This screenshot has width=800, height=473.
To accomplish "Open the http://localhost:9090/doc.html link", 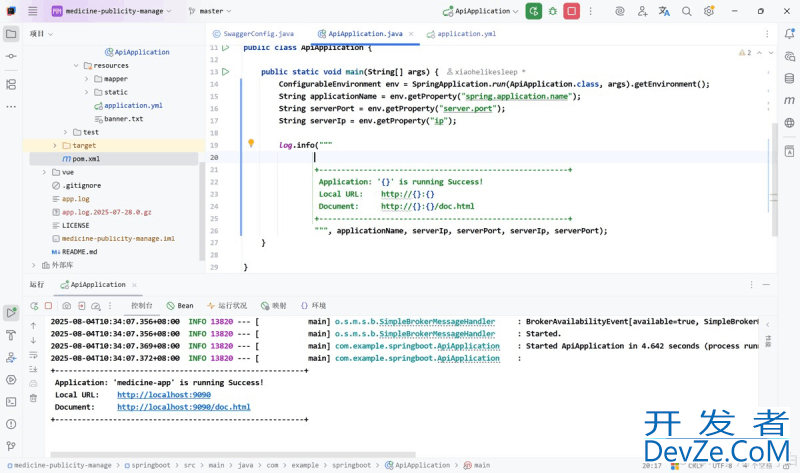I will click(184, 407).
